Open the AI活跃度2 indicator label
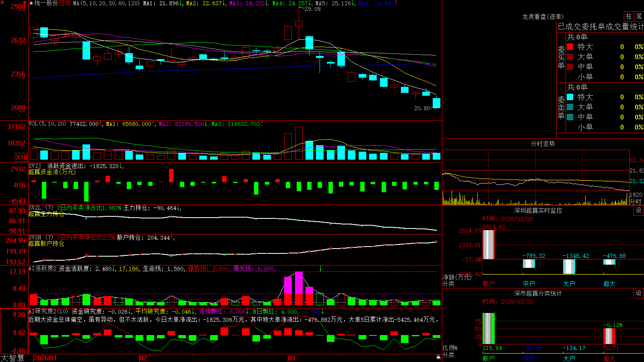This screenshot has height=362, width=644. coord(42,268)
